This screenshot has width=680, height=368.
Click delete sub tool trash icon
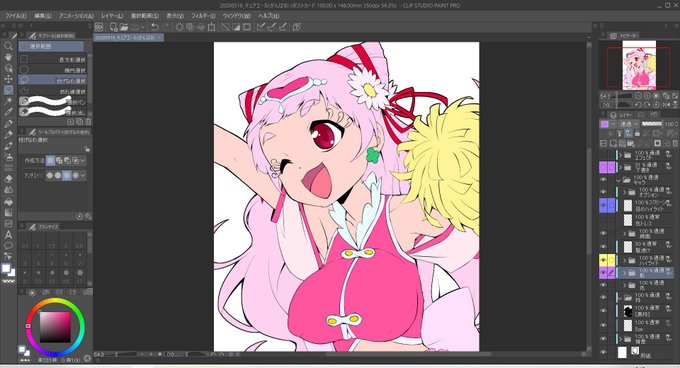pos(88,122)
